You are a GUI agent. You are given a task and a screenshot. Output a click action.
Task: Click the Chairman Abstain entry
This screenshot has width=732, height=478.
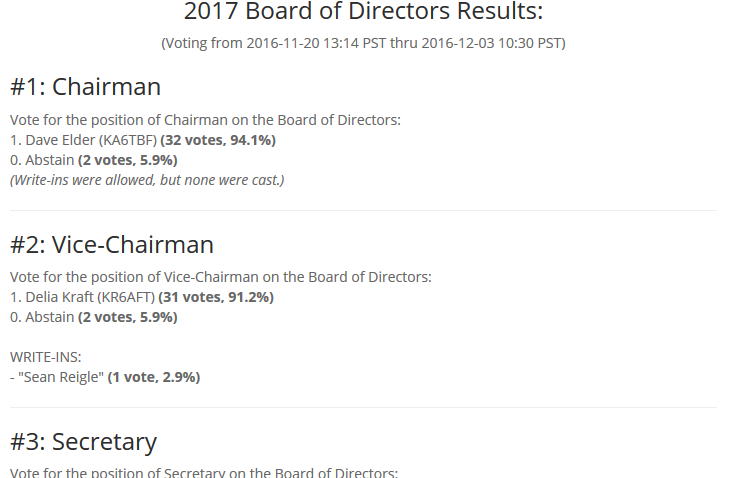point(42,161)
